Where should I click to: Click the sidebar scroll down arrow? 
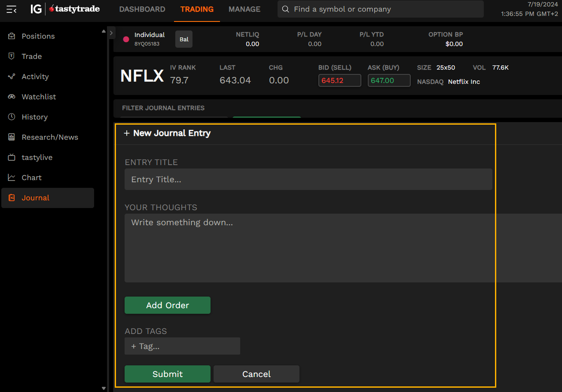click(103, 388)
